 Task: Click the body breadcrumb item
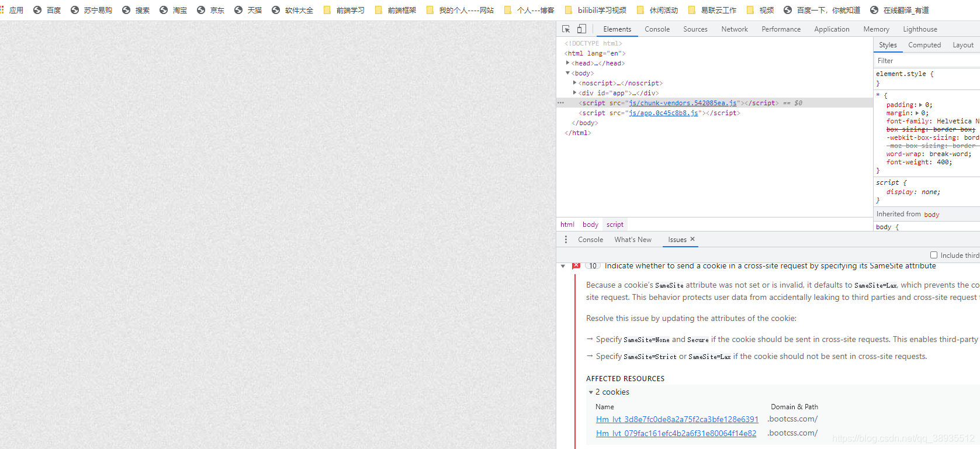[x=590, y=224]
